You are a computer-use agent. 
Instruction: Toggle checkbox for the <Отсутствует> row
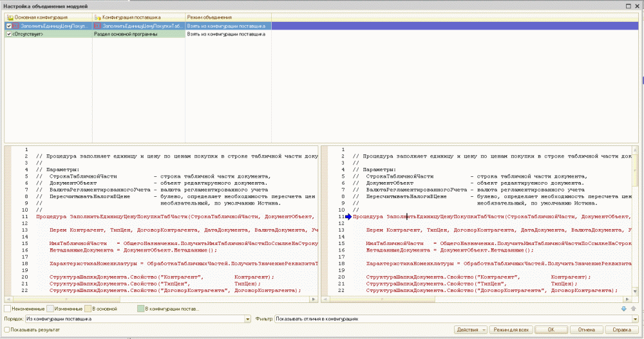point(8,34)
